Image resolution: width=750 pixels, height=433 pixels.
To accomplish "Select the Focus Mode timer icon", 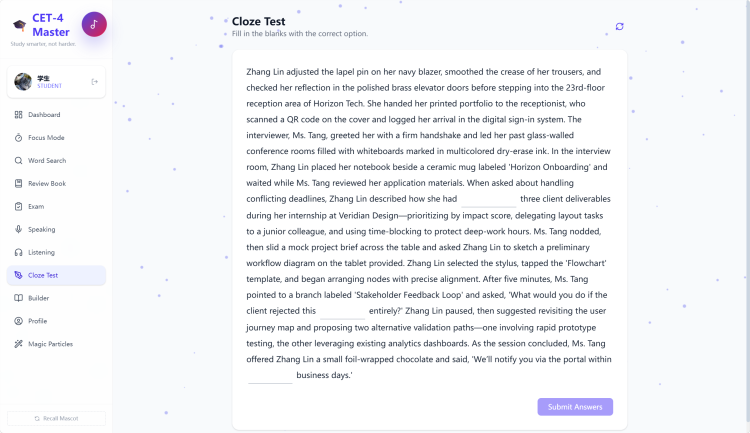I will coord(19,138).
